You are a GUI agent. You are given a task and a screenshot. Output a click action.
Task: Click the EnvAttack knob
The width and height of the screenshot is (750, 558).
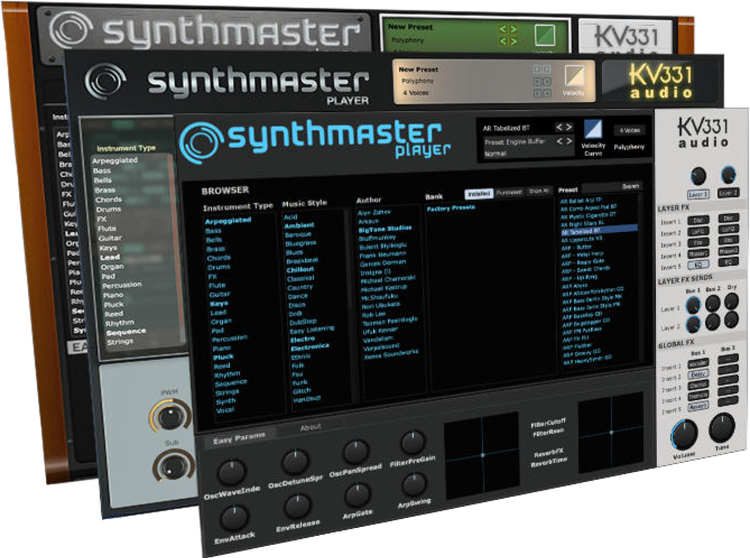[x=233, y=516]
